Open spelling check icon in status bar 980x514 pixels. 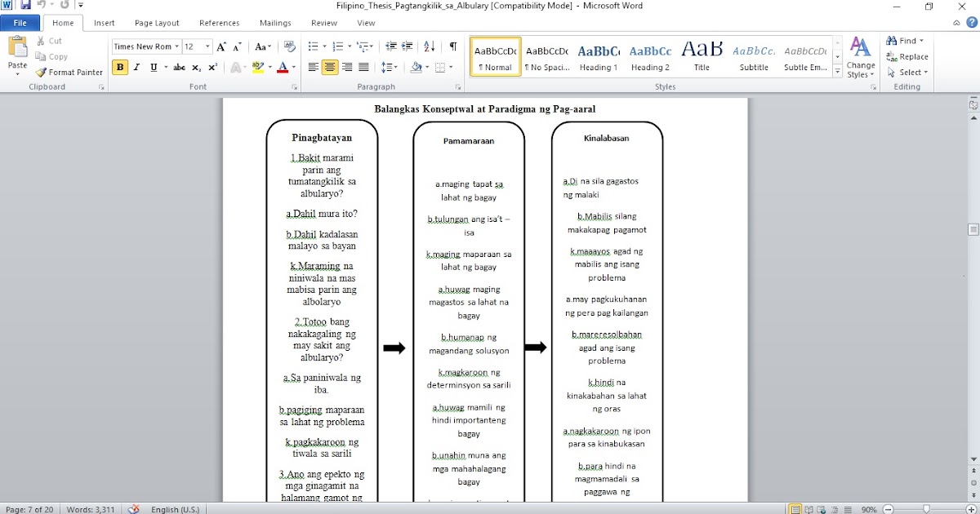(x=133, y=509)
